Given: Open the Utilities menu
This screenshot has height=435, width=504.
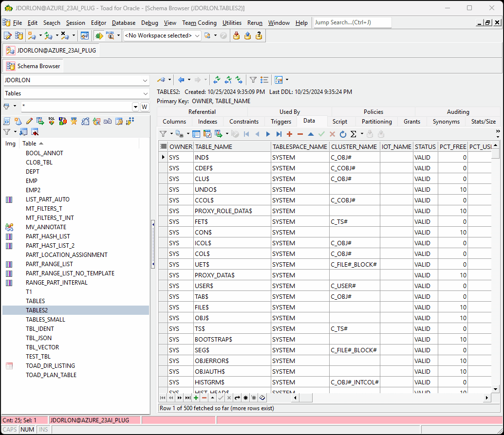Looking at the screenshot, I should pyautogui.click(x=232, y=23).
